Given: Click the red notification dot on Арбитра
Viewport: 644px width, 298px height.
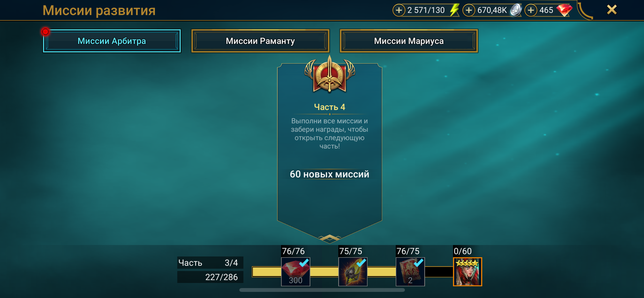Looking at the screenshot, I should tap(46, 32).
